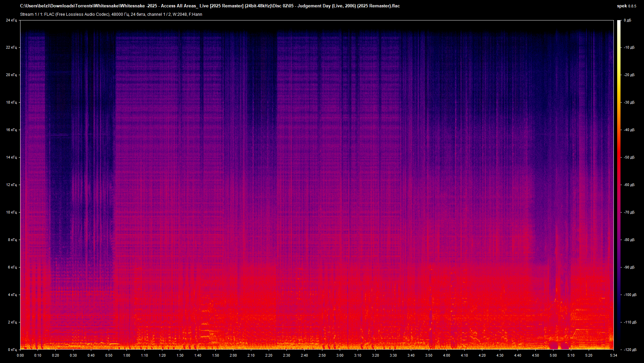Screen dimensions: 644x363
Task: Click the 10 kHz frequency axis label
Action: (x=11, y=213)
